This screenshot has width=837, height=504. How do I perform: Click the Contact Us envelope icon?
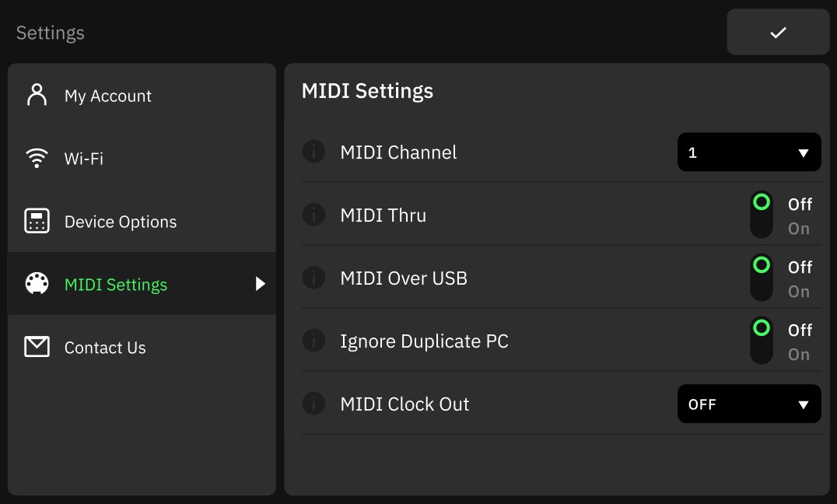pyautogui.click(x=37, y=347)
